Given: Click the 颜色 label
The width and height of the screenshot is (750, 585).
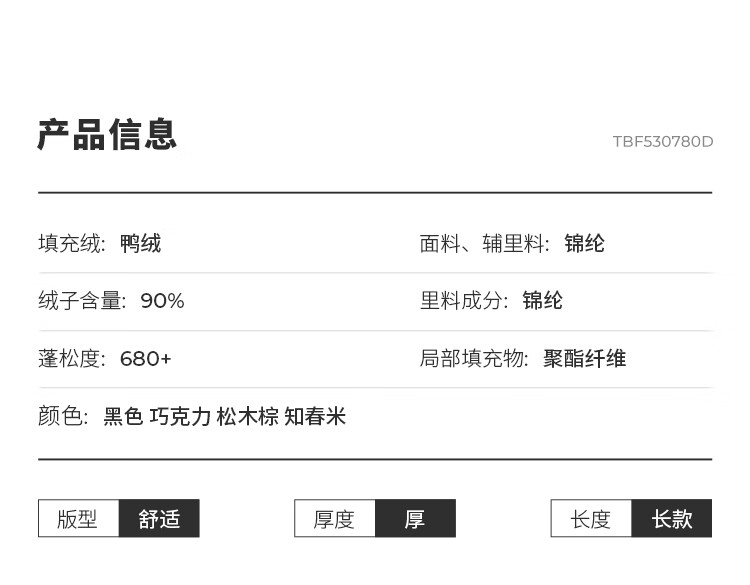Looking at the screenshot, I should coord(63,417).
